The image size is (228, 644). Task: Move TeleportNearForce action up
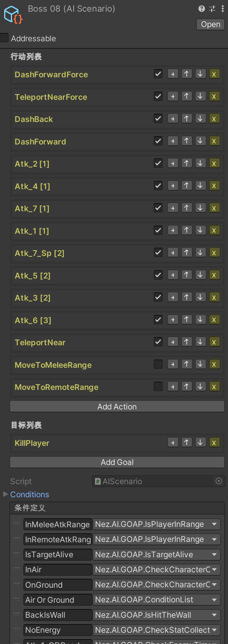187,96
